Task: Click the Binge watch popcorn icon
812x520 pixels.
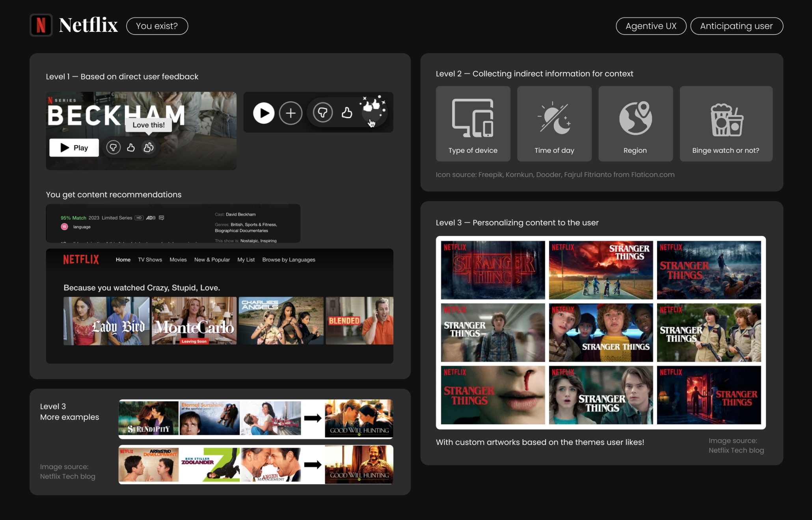Action: (726, 120)
